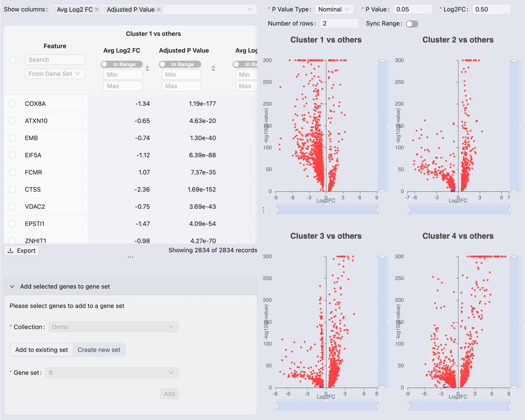Enable In Range toggle for Avg Log2 FC
The height and width of the screenshot is (420, 525).
pos(122,64)
